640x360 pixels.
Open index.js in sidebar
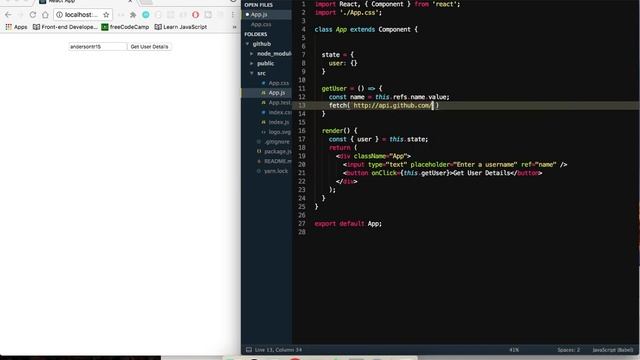[279, 122]
